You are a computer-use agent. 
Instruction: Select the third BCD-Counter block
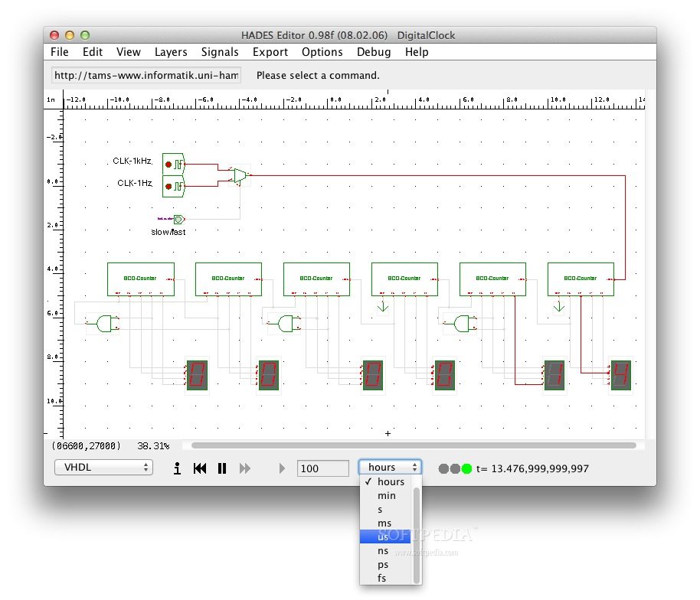316,279
